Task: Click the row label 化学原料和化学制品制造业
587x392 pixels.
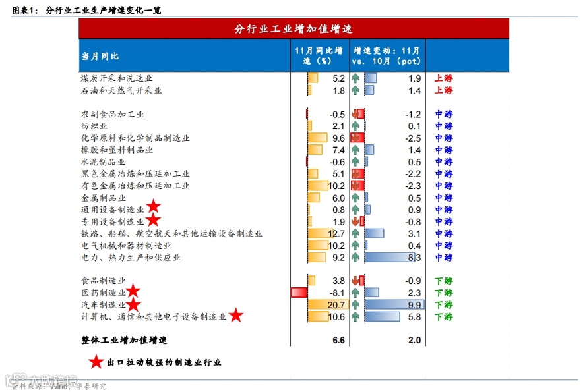Action: [x=135, y=138]
